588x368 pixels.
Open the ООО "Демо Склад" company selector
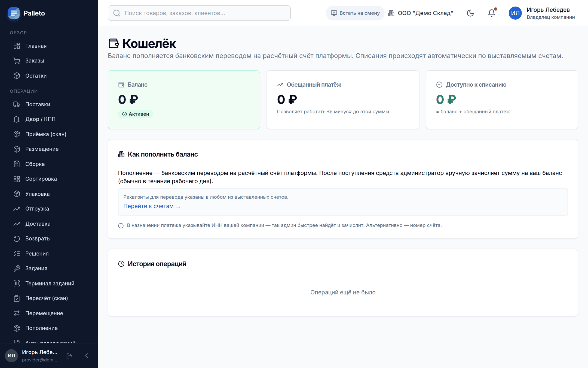[421, 13]
